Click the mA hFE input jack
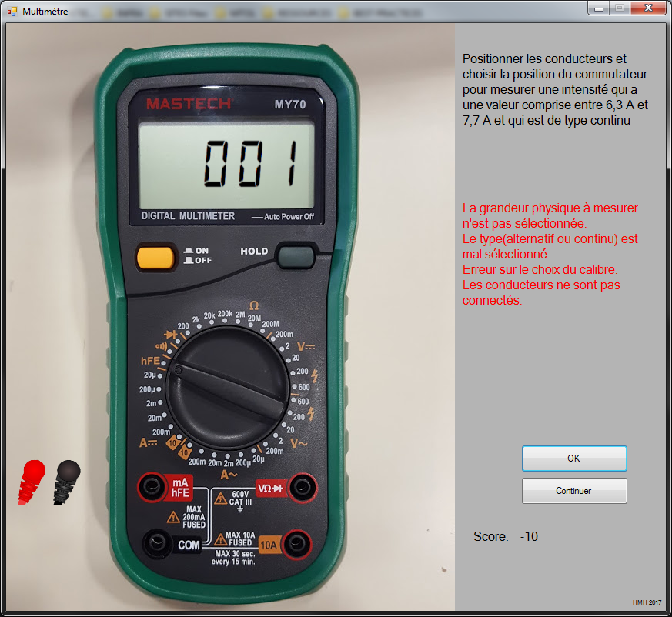 (x=149, y=487)
